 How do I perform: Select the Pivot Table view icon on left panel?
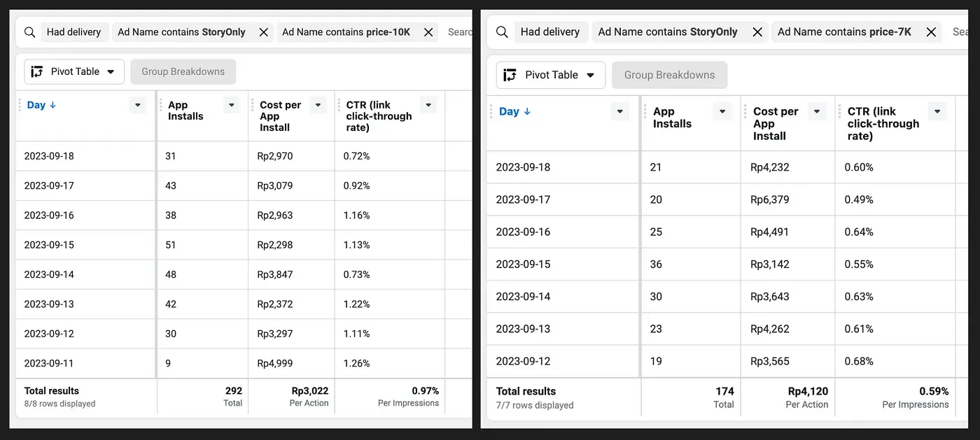coord(37,71)
